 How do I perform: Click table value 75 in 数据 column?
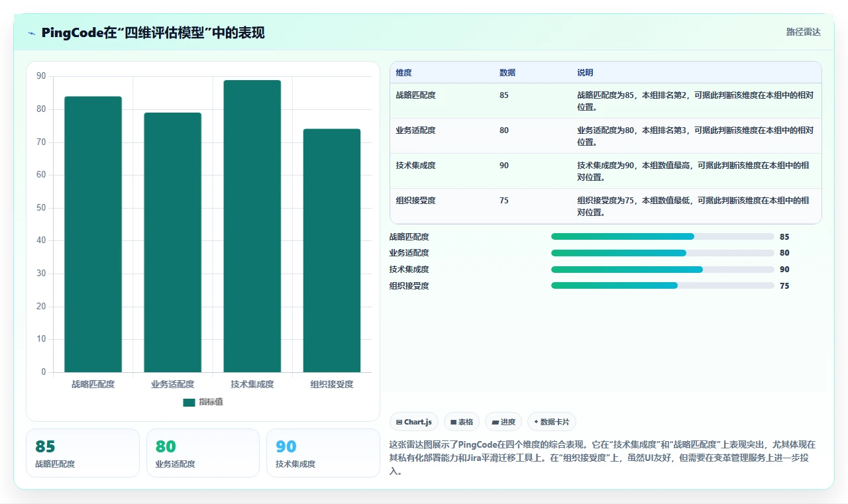pyautogui.click(x=504, y=201)
